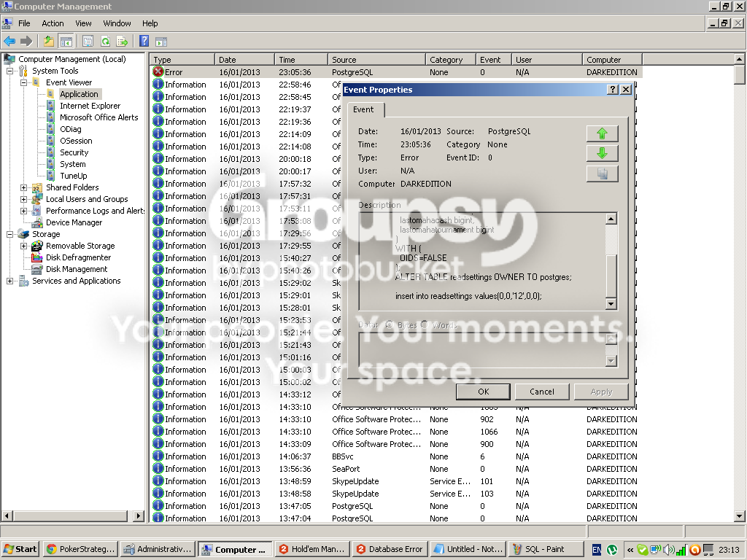Select the Words radio button
This screenshot has height=560, width=747.
pos(425,324)
